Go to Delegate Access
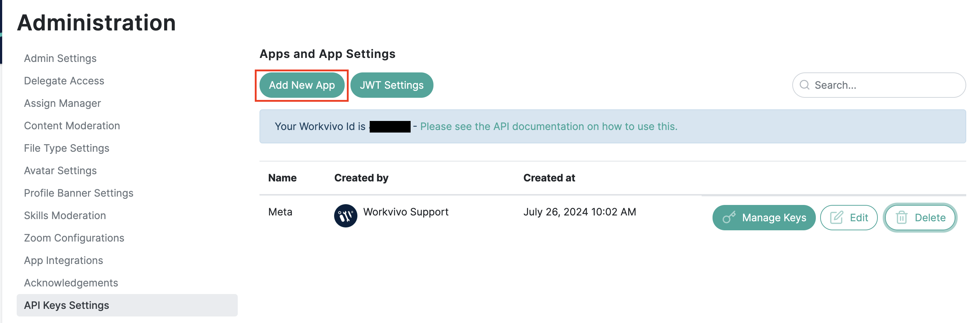Screen dimensions: 980x323 coord(64,80)
